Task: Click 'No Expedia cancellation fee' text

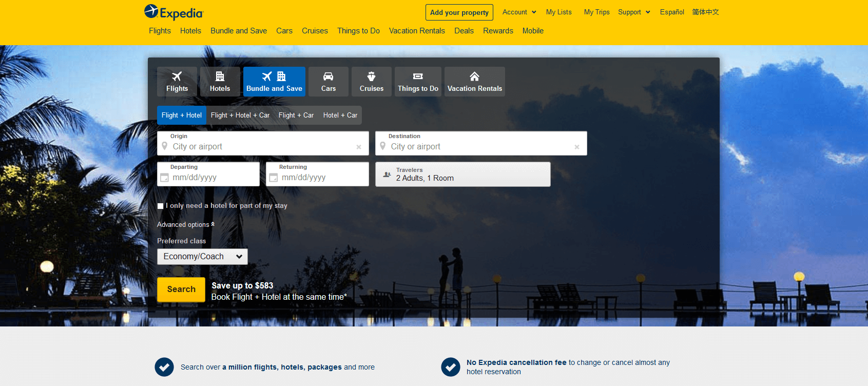Action: [x=516, y=362]
